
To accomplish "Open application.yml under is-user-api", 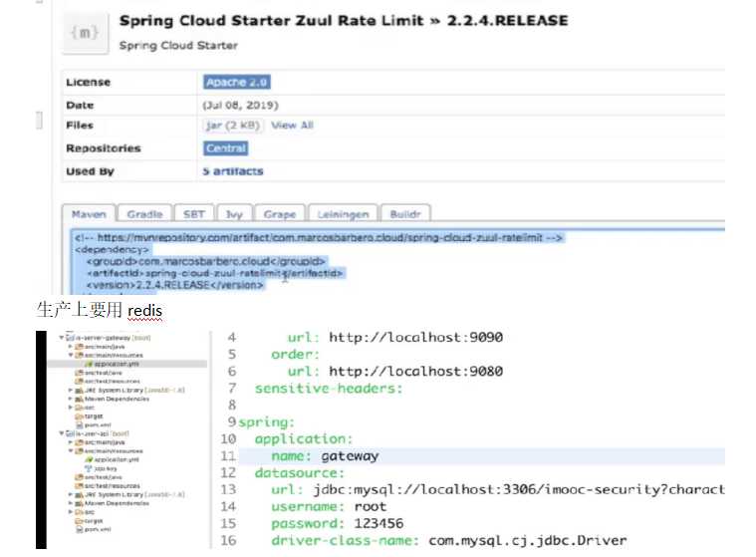I will point(117,459).
